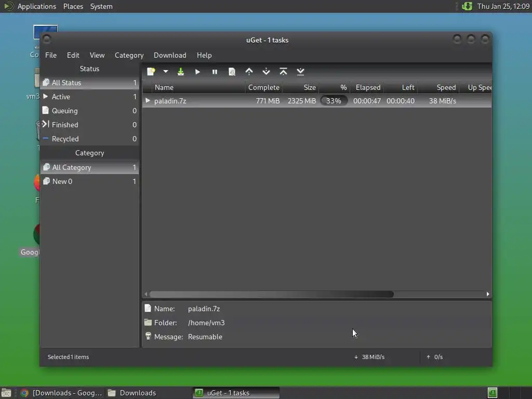Click the /home/vm3 folder path text
This screenshot has height=399, width=532.
pyautogui.click(x=206, y=323)
